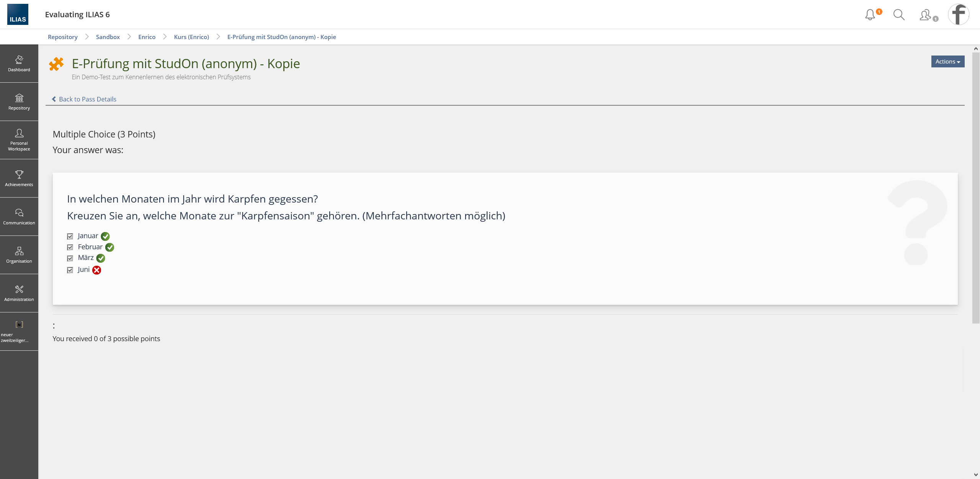Viewport: 980px width, 479px height.
Task: Open the Administration tools item
Action: pos(19,293)
